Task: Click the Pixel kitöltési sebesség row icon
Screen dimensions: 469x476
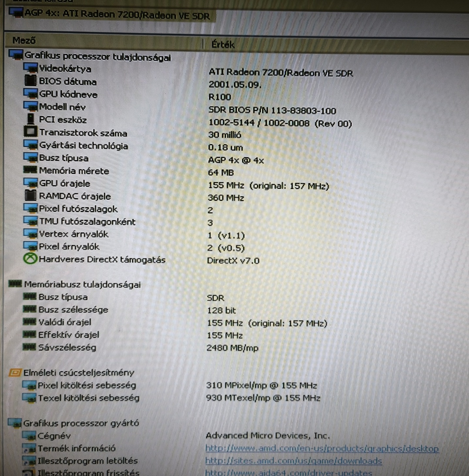Action: click(29, 385)
